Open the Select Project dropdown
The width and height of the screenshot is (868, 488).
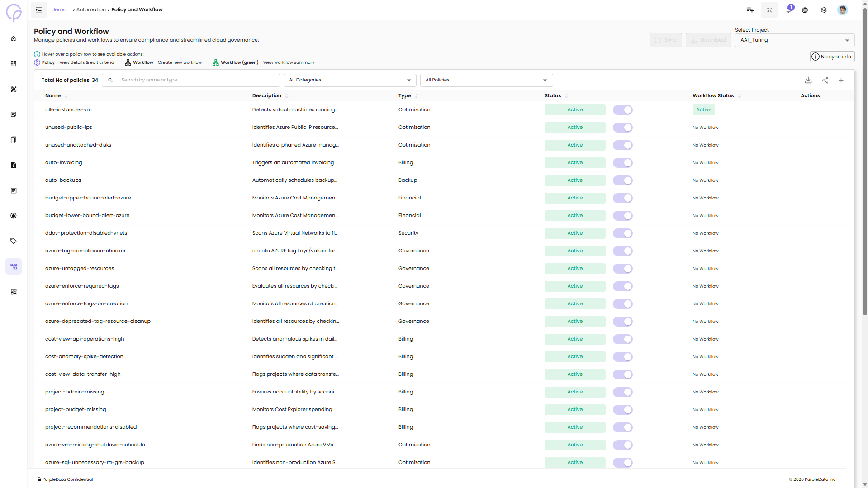pyautogui.click(x=794, y=40)
